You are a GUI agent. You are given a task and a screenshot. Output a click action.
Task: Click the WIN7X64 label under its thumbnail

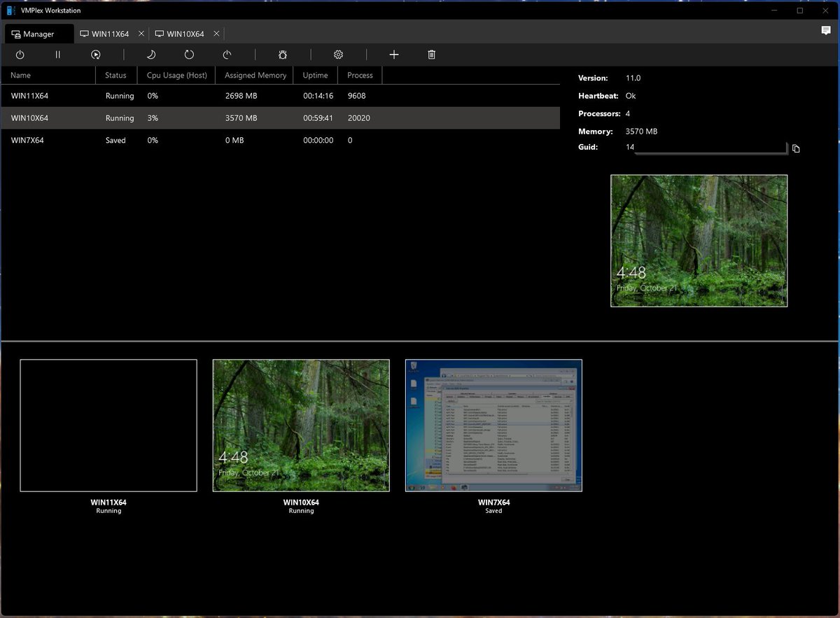[x=493, y=503]
